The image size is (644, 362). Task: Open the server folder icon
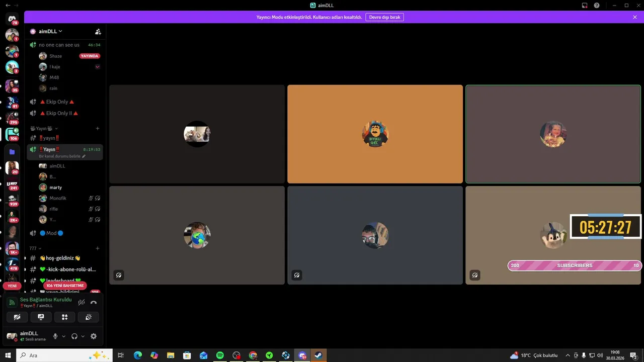[x=12, y=152]
